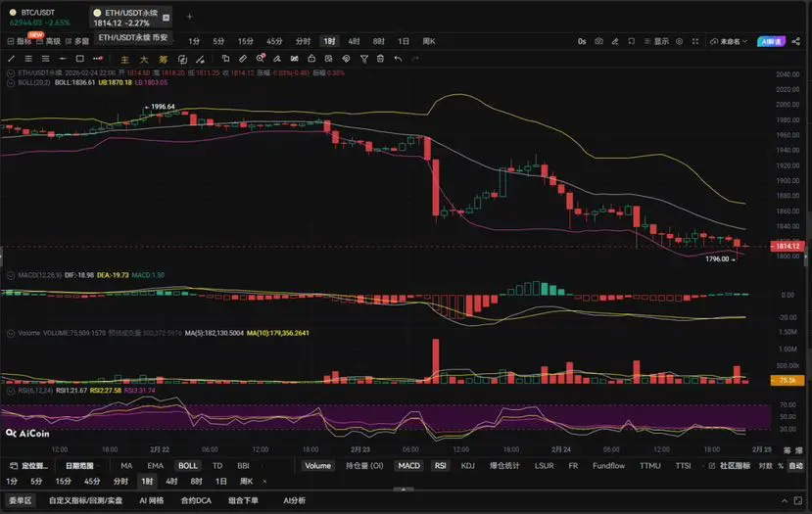The height and width of the screenshot is (514, 812).
Task: Toggle the MA indicator off or on
Action: point(126,466)
